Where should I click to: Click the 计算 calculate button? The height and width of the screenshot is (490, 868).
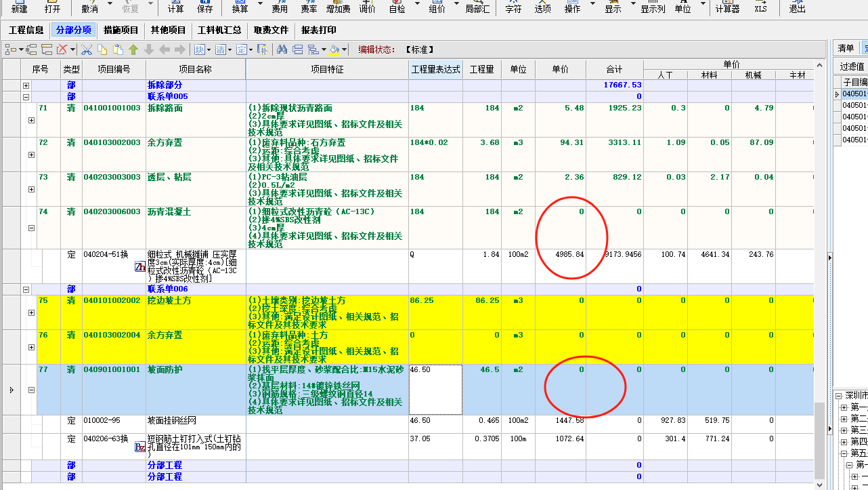[175, 7]
